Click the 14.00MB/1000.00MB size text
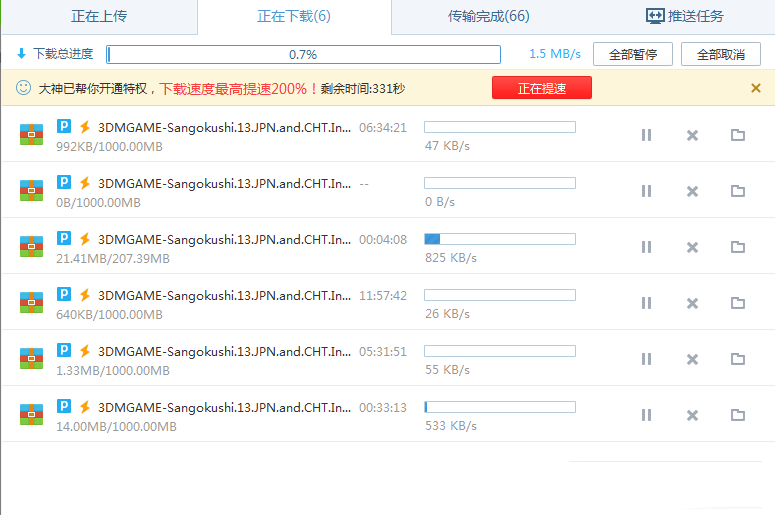 coord(116,427)
